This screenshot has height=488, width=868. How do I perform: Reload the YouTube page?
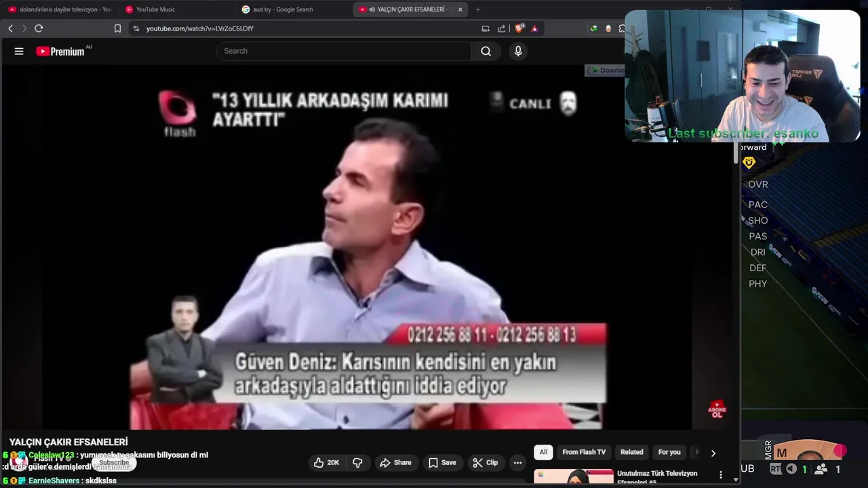pyautogui.click(x=39, y=28)
